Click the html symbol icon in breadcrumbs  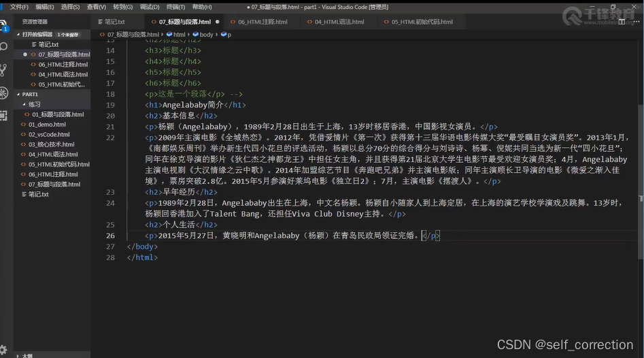[x=169, y=35]
